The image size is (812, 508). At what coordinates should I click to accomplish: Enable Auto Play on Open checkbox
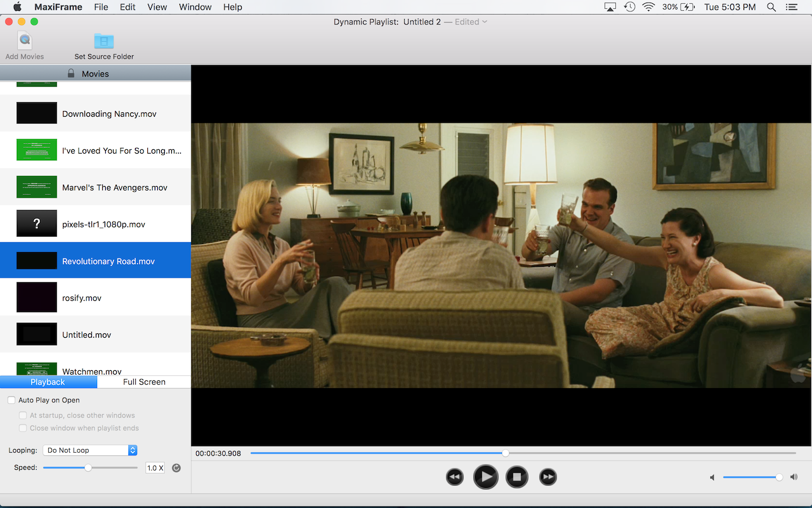11,400
